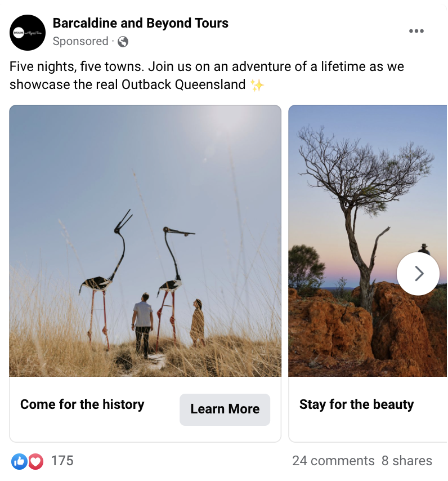Image resolution: width=448 pixels, height=481 pixels.
Task: Open the 175 reactions count
Action: click(x=62, y=461)
